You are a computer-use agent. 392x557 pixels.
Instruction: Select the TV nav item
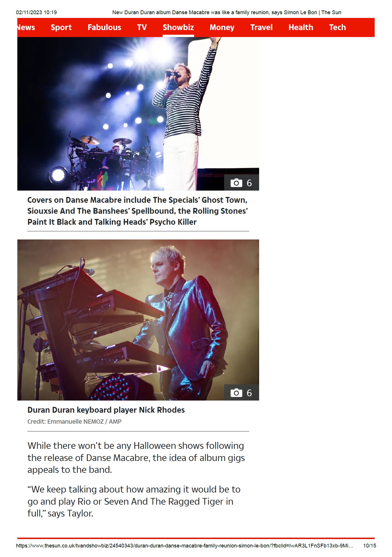click(x=142, y=27)
